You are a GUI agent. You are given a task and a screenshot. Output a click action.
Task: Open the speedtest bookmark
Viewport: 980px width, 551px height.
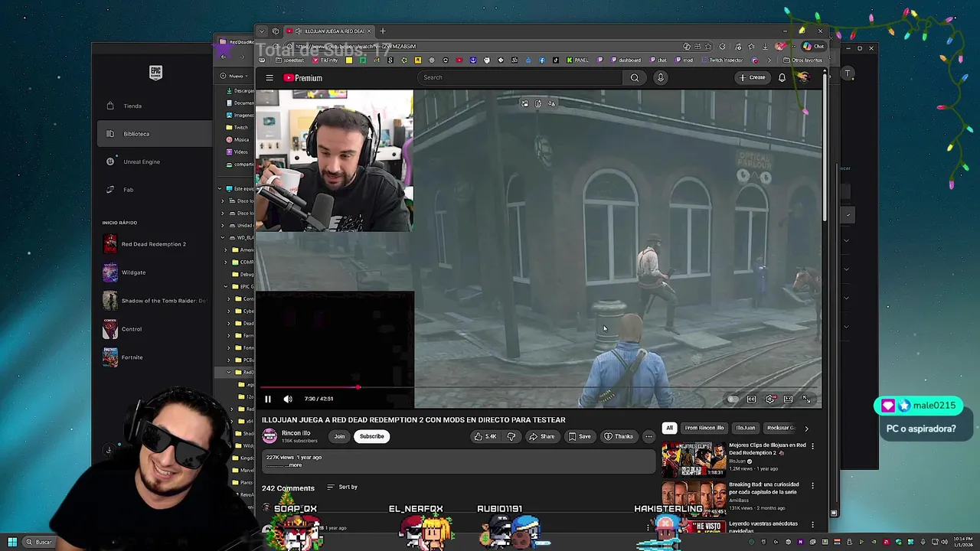tap(289, 60)
